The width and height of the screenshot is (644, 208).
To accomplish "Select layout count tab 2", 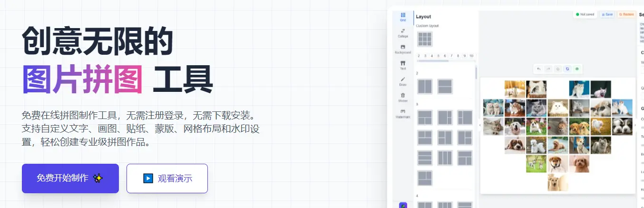I will pyautogui.click(x=418, y=56).
